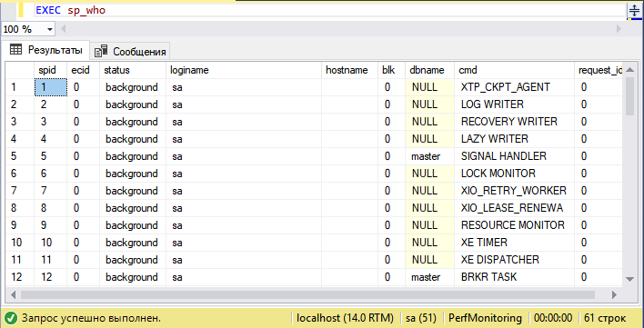Screen dimensions: 644x328
Task: Click the cmd column header
Action: point(514,70)
